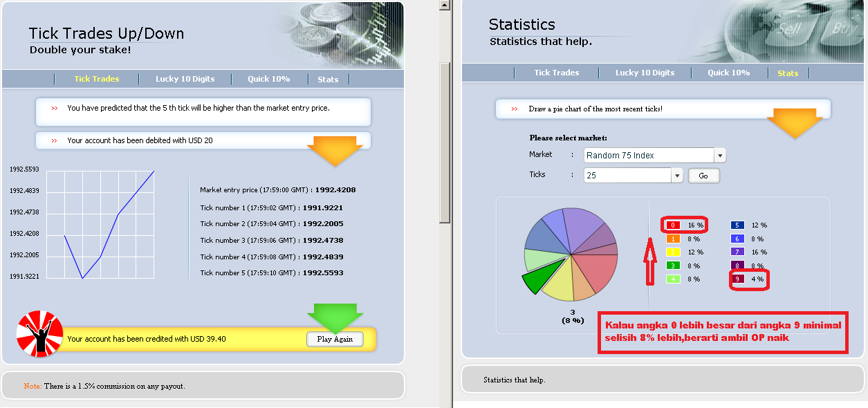Open Lucky 10 Digits tab in Statistics panel
The height and width of the screenshot is (408, 868).
645,73
